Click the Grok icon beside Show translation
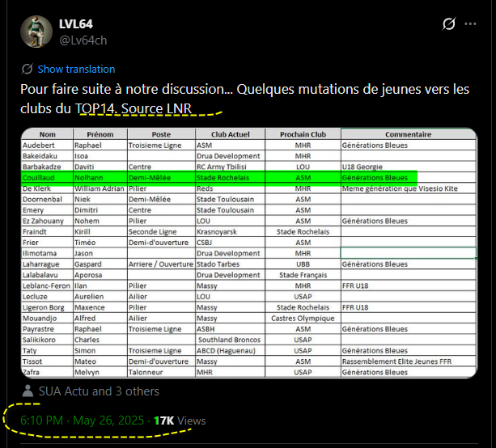The image size is (496, 448). pos(28,69)
